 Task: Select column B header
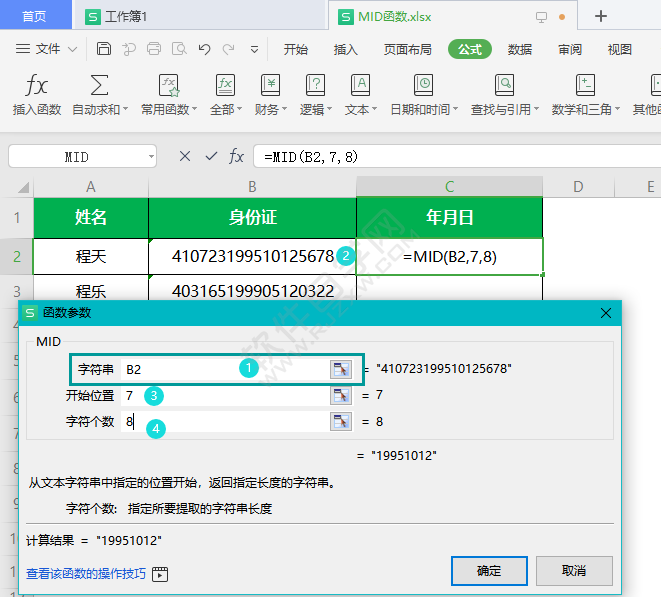(x=252, y=187)
